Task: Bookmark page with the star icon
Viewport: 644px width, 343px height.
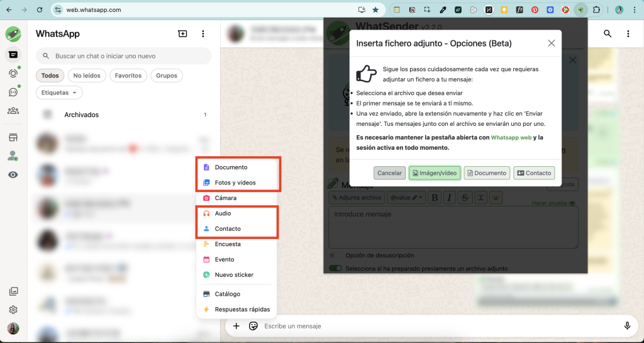Action: [x=375, y=10]
